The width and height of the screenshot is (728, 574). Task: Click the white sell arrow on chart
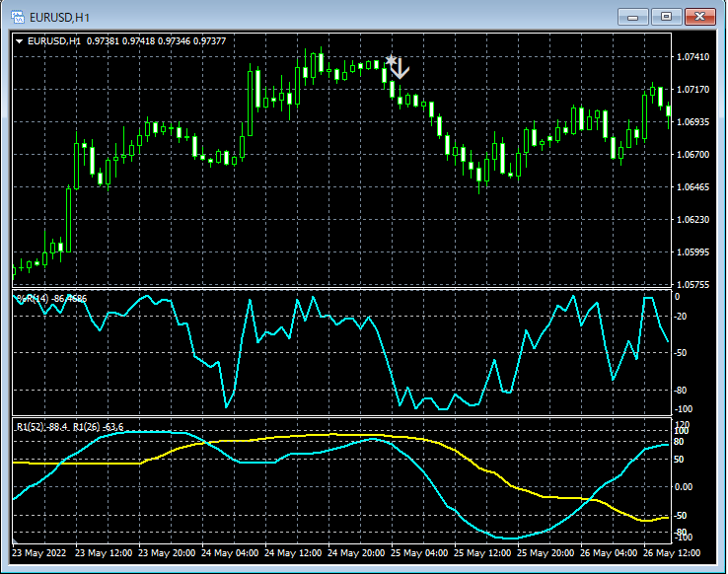pyautogui.click(x=400, y=70)
